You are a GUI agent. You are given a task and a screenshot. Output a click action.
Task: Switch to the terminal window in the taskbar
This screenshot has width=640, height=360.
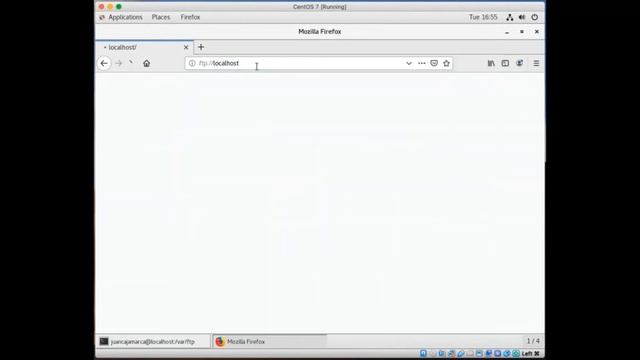pos(154,341)
